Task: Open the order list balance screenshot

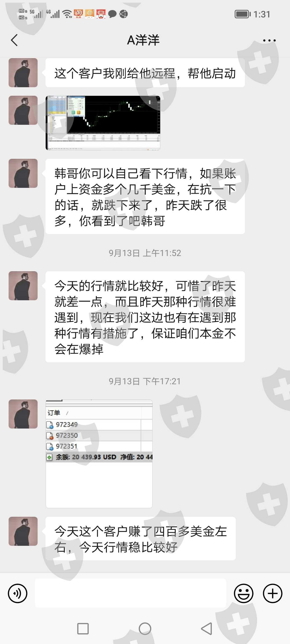Action: 99,454
